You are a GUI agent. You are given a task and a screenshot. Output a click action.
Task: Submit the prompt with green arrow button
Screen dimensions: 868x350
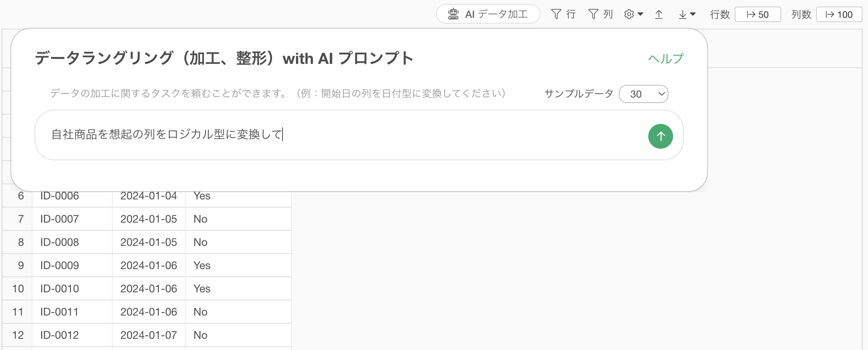click(660, 136)
